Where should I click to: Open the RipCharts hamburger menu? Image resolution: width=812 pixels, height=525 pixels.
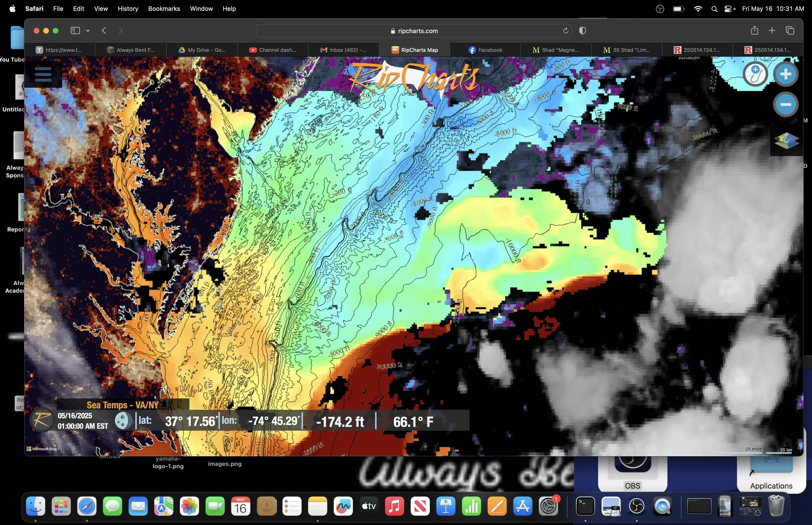(43, 74)
